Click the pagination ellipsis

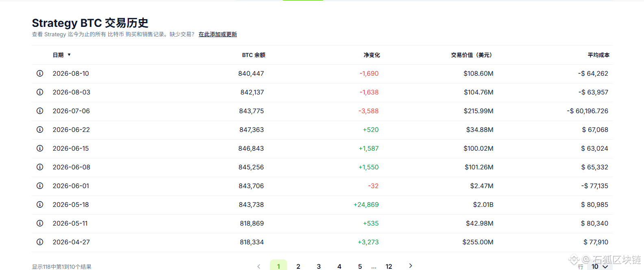point(374,267)
